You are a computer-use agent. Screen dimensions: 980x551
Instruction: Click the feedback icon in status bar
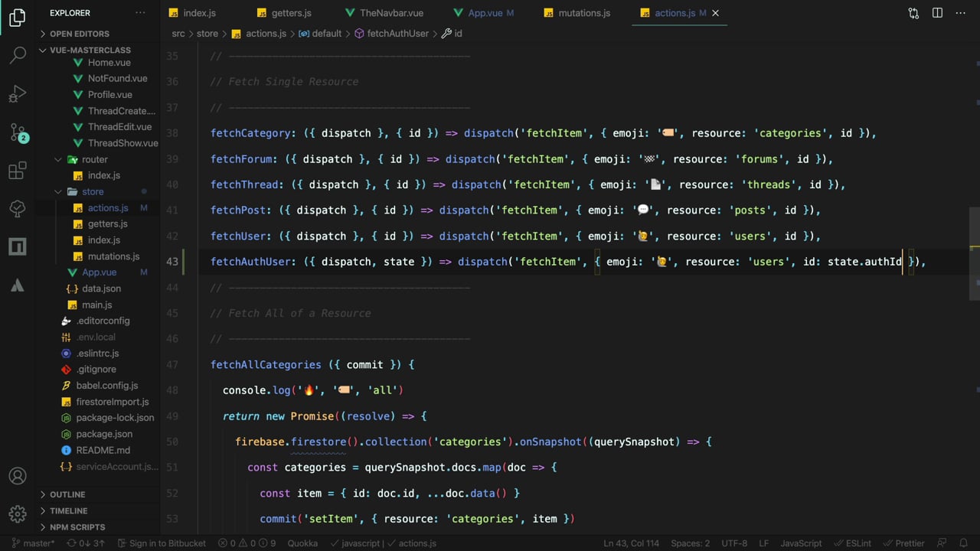pos(943,543)
